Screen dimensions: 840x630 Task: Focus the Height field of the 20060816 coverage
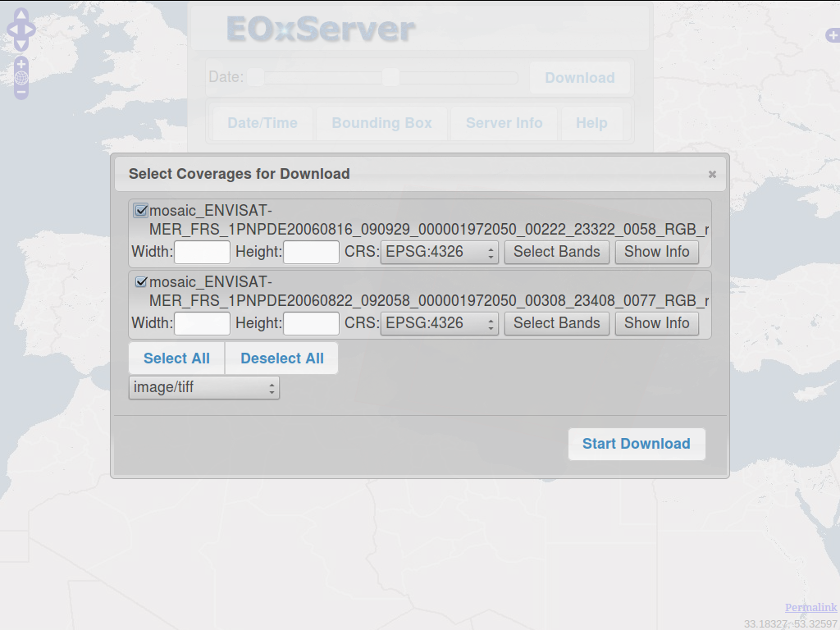(311, 253)
